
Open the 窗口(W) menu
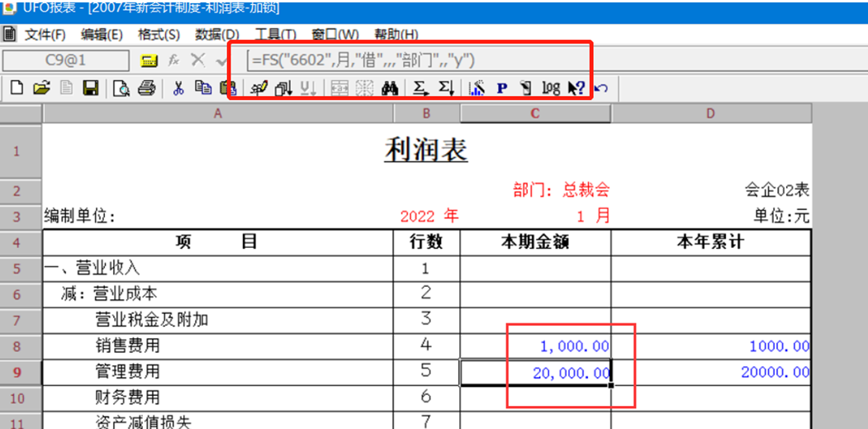[335, 35]
